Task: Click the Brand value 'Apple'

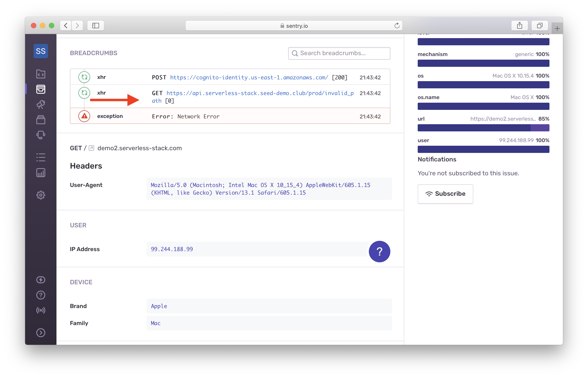Action: pyautogui.click(x=159, y=306)
